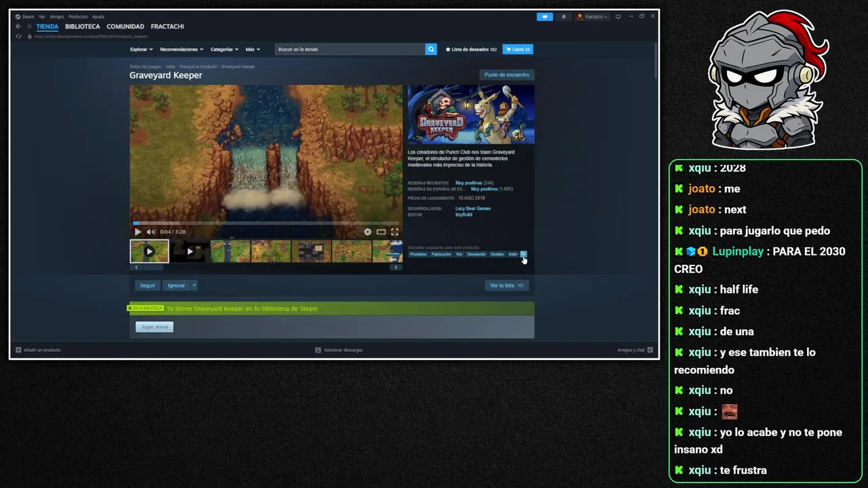The image size is (868, 488).
Task: Open the Productos menu
Action: pyautogui.click(x=78, y=16)
